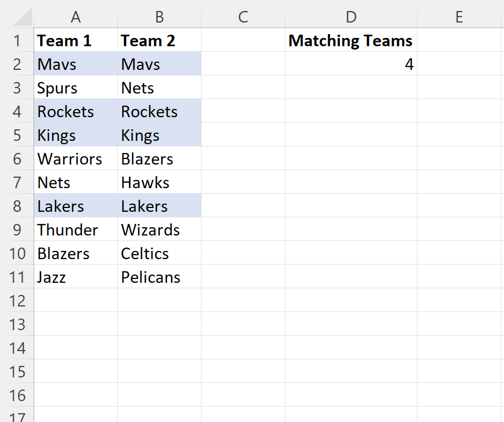This screenshot has height=422, width=504.
Task: Select the cell containing 4
Action: click(x=351, y=64)
